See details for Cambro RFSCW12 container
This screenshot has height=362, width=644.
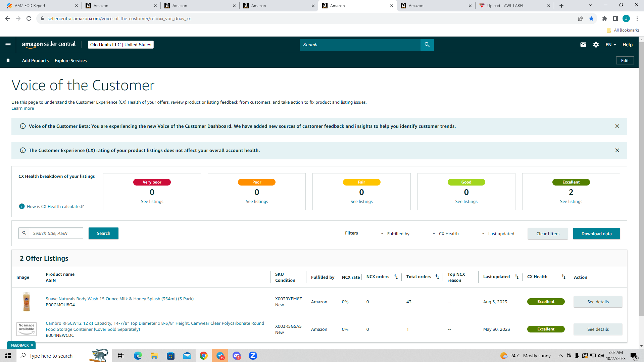tap(598, 329)
